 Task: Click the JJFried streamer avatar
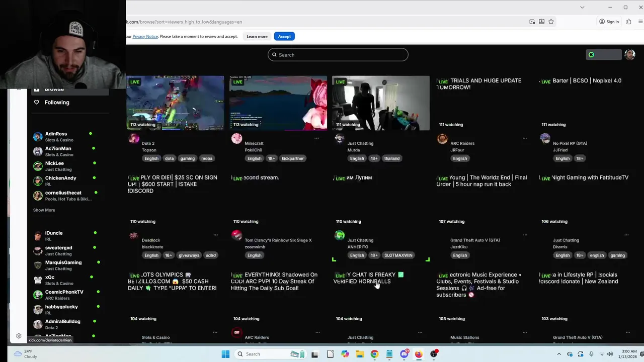[x=545, y=138]
